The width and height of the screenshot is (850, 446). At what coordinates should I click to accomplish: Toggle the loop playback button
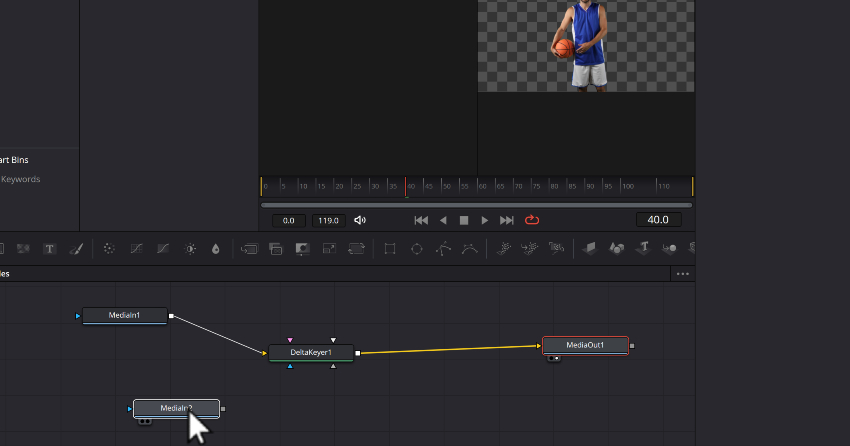pyautogui.click(x=532, y=220)
